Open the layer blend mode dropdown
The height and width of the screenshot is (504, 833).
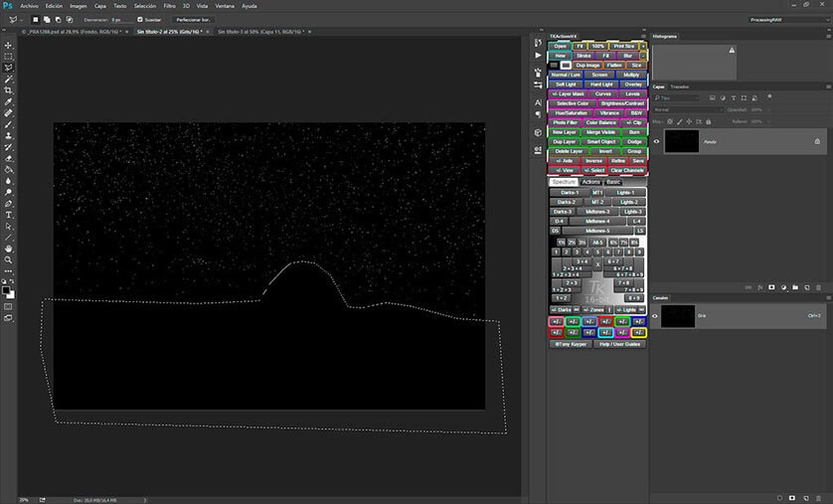click(688, 110)
